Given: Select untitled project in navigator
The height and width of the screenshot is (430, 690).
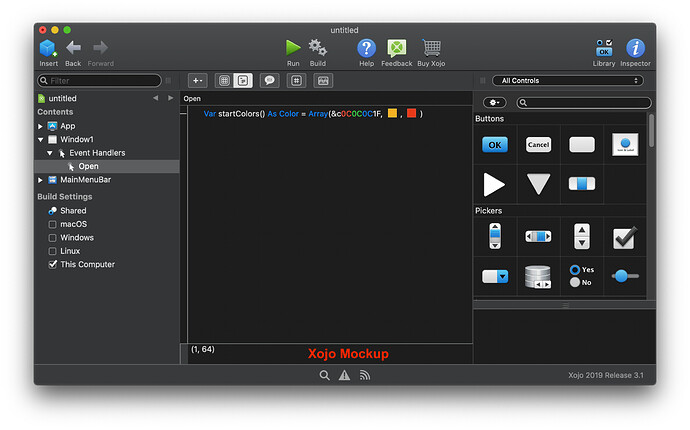Looking at the screenshot, I should (x=62, y=98).
